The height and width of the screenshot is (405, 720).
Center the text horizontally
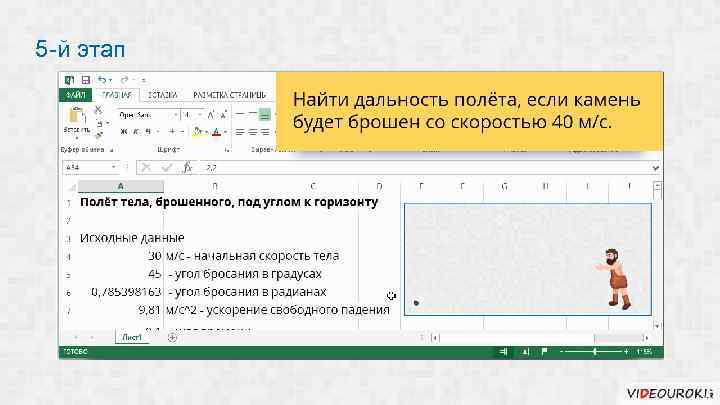(252, 132)
